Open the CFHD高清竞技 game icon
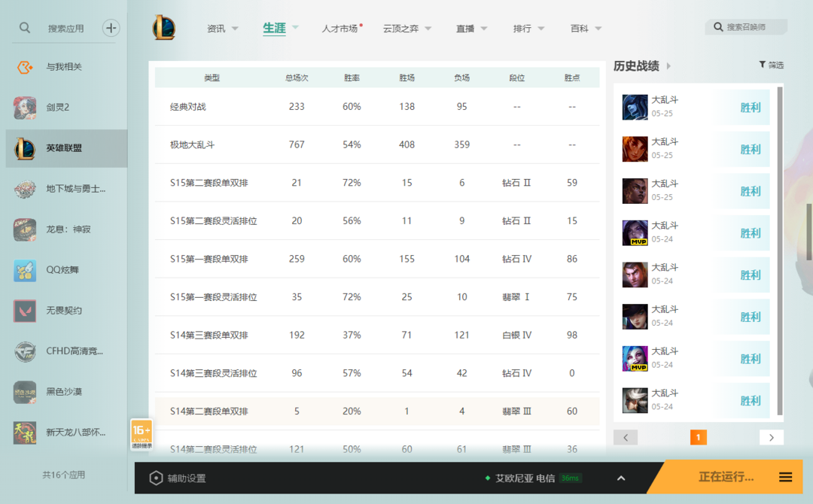Screen dimensions: 813x504 coord(25,351)
